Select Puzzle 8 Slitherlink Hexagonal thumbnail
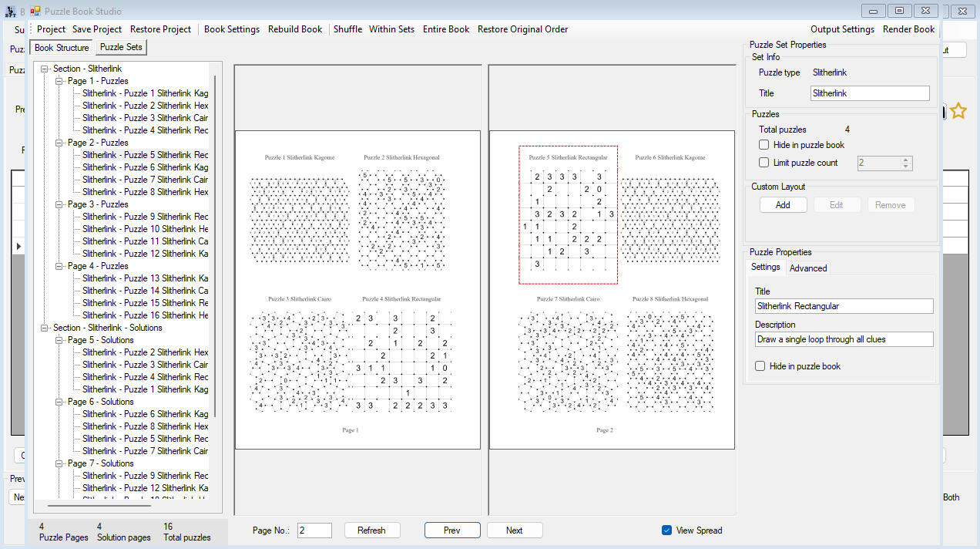The width and height of the screenshot is (980, 549). click(670, 355)
